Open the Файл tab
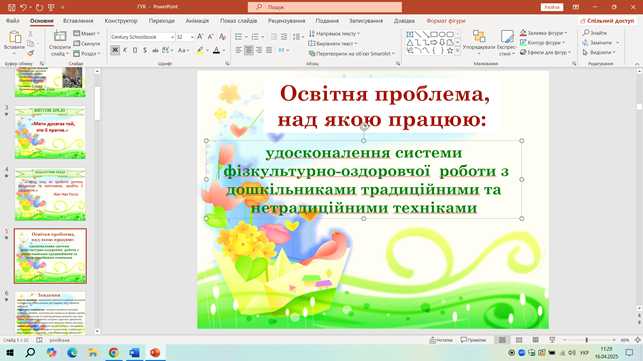 [x=13, y=21]
